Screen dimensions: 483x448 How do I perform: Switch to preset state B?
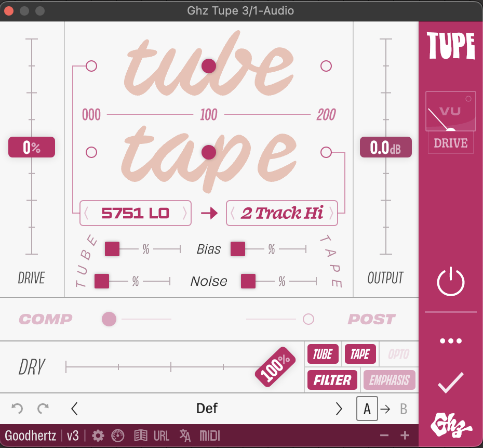404,409
